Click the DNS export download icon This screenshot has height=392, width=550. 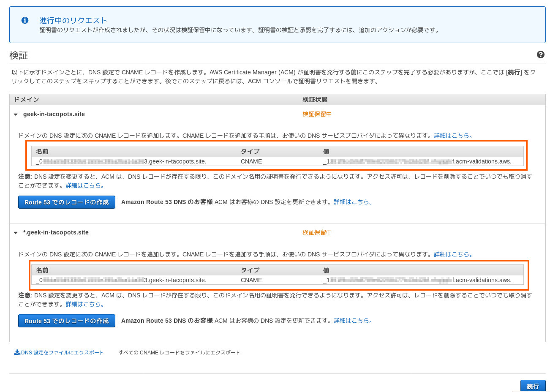coord(17,352)
